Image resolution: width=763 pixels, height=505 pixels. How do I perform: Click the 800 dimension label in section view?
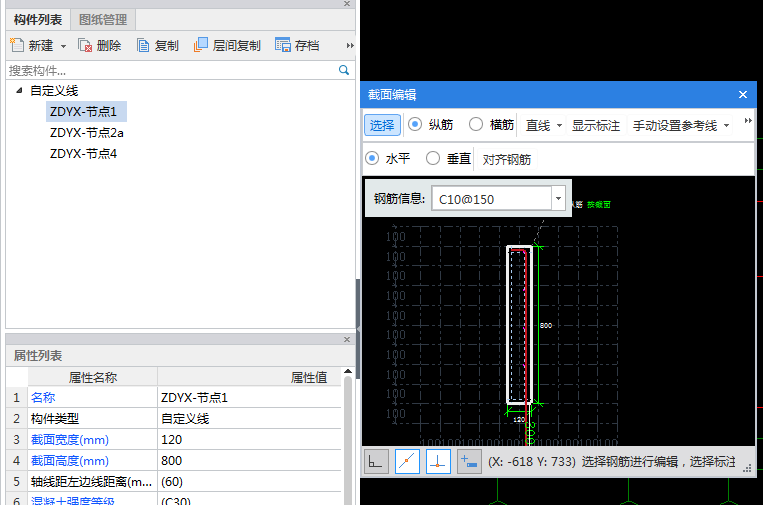(546, 325)
